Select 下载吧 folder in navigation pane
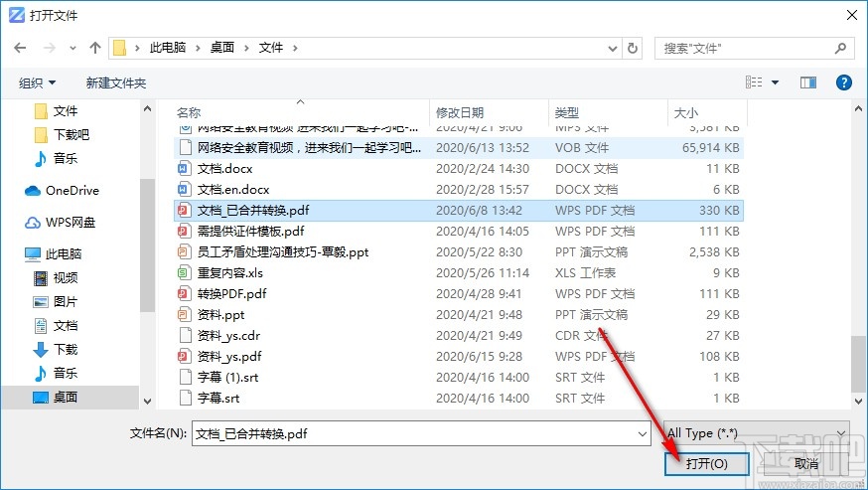 62,135
